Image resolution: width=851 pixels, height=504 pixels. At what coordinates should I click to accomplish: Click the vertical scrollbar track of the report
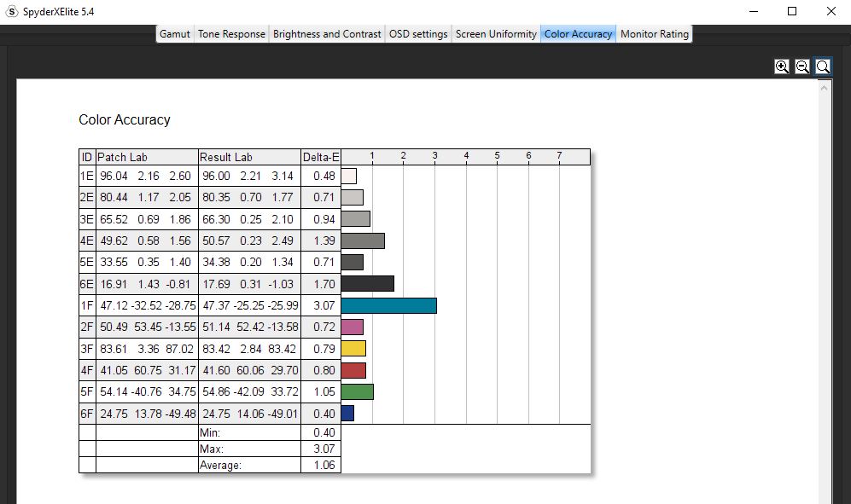tap(825, 298)
